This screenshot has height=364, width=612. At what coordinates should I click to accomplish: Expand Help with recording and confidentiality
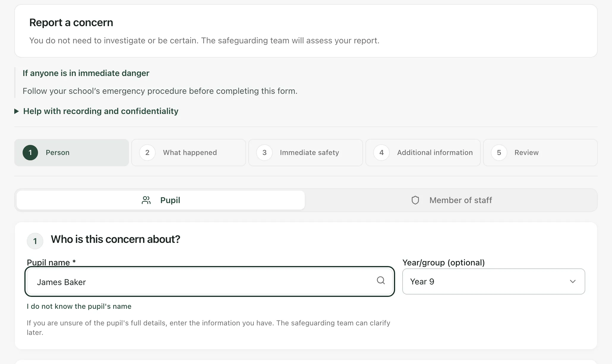pyautogui.click(x=96, y=111)
